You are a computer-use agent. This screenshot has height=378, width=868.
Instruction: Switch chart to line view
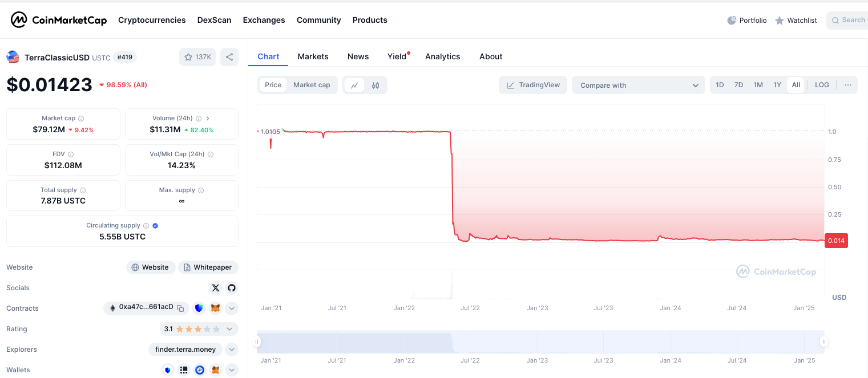(354, 85)
